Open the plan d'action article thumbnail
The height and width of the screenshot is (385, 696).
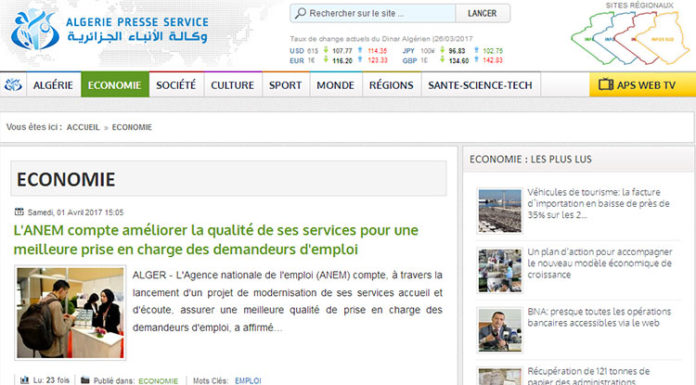pos(500,270)
